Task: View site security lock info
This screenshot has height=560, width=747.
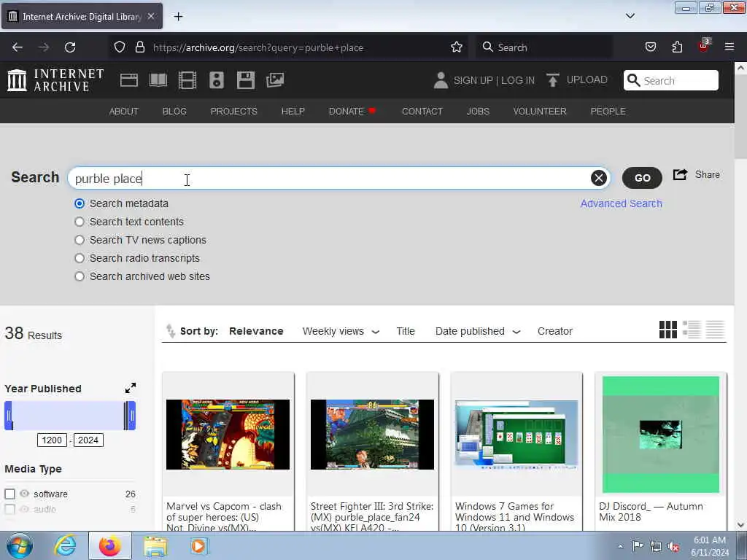Action: tap(139, 47)
